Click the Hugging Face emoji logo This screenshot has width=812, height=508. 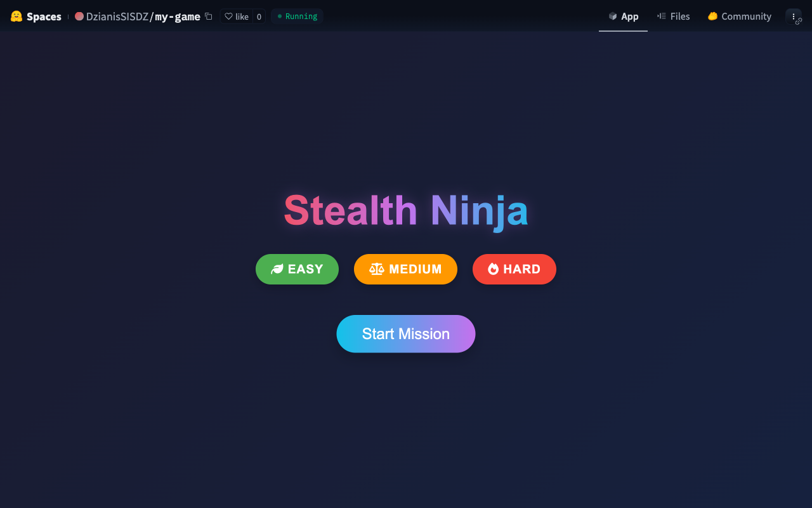tap(16, 17)
